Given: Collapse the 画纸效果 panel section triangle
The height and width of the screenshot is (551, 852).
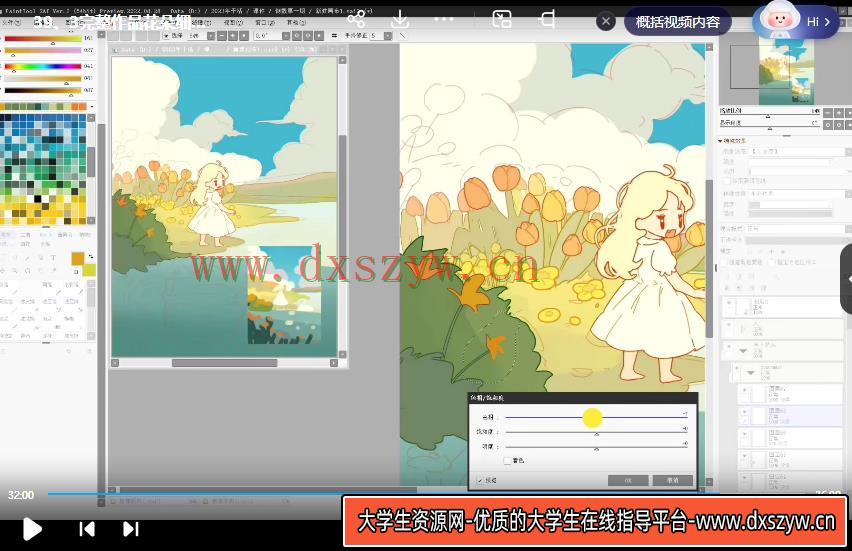Looking at the screenshot, I should pos(721,141).
